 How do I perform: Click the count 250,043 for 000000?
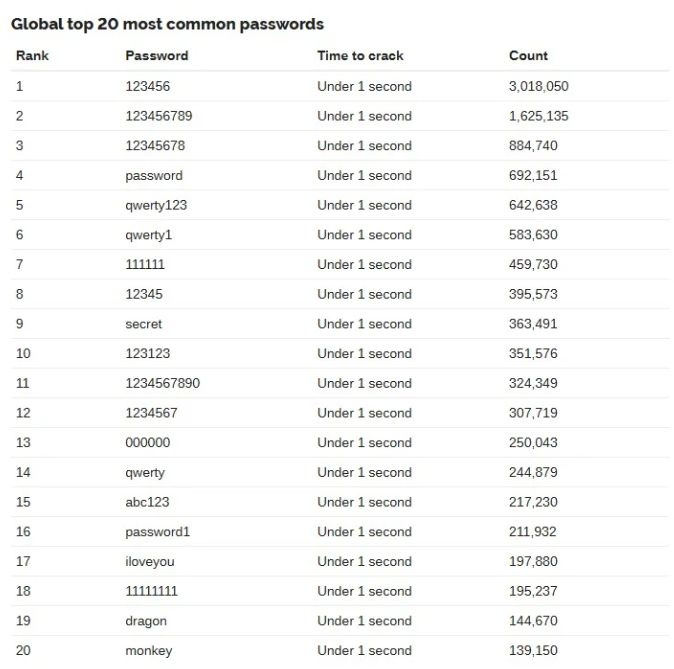coord(533,442)
